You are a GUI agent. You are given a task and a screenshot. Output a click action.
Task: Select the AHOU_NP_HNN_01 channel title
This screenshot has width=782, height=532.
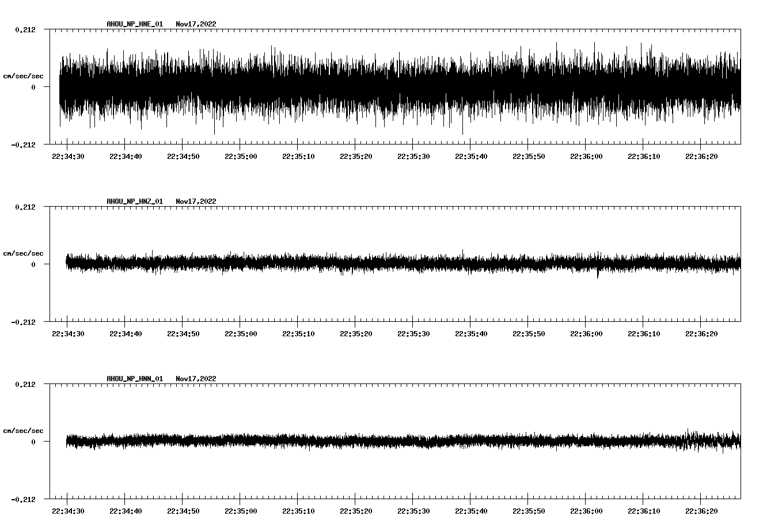coord(135,379)
